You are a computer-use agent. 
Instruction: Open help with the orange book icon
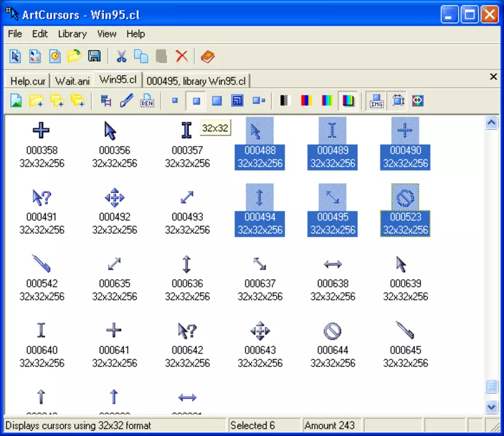pyautogui.click(x=208, y=57)
